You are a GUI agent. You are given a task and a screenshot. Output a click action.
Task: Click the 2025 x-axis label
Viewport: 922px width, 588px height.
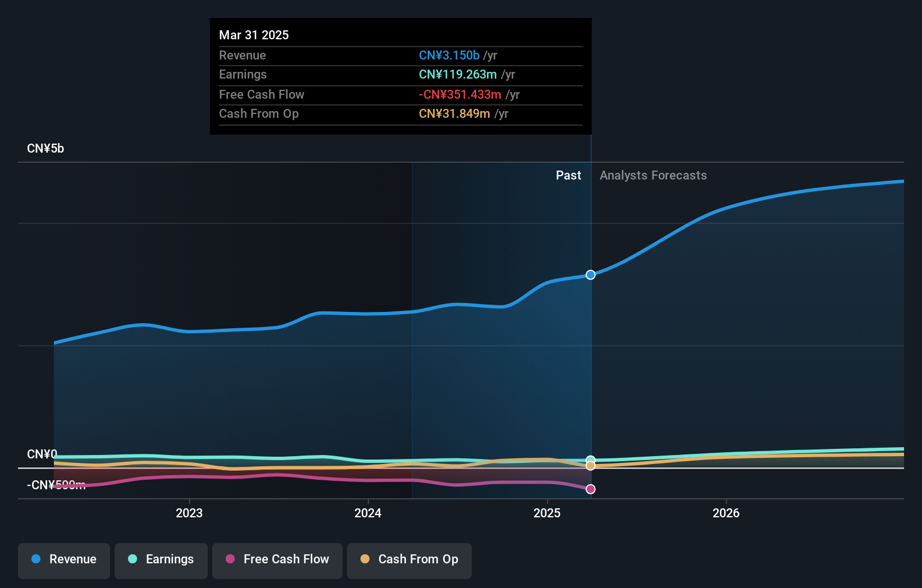[x=547, y=513]
